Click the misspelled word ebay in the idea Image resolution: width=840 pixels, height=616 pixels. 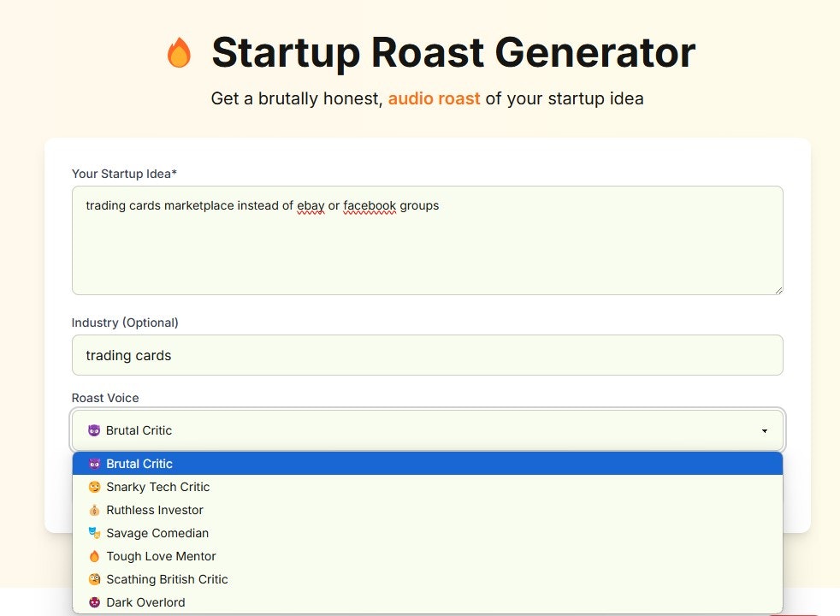point(311,205)
